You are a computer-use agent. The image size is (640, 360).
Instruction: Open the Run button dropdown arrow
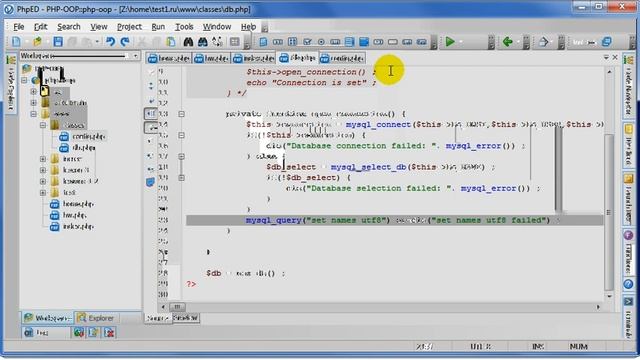[461, 42]
